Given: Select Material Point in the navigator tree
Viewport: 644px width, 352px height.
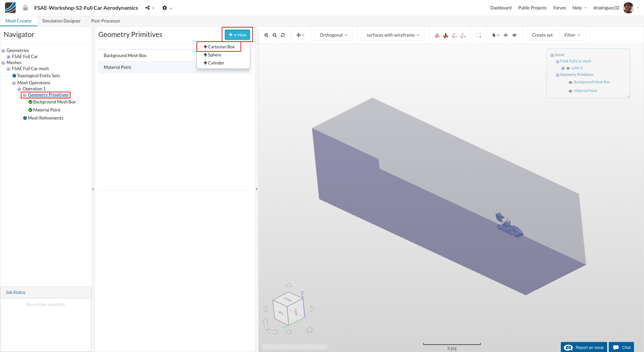Looking at the screenshot, I should (x=47, y=110).
